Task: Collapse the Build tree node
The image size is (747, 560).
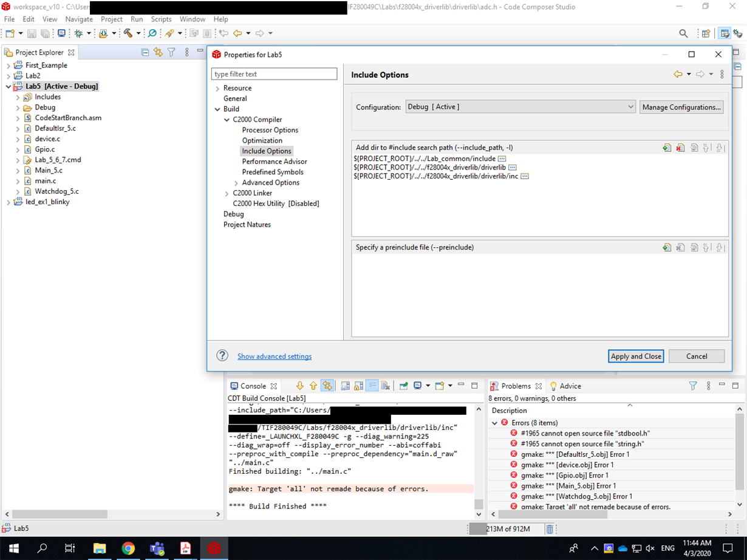Action: pyautogui.click(x=217, y=109)
